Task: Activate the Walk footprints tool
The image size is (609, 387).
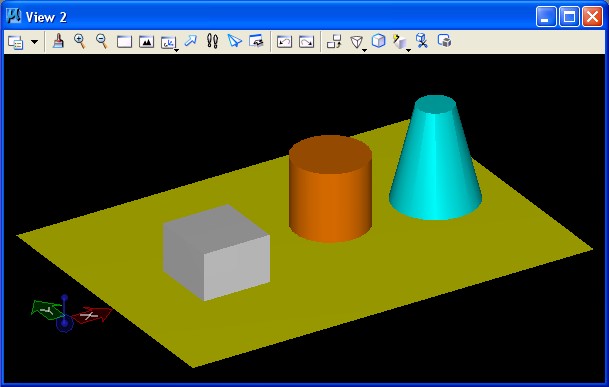Action: point(212,41)
